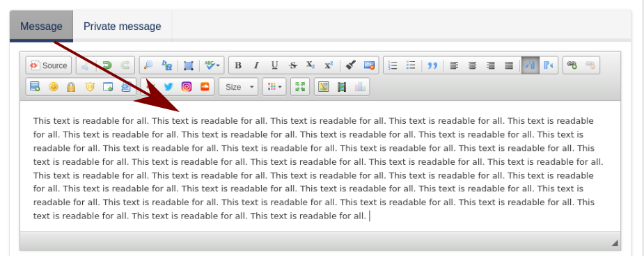This screenshot has width=644, height=256.
Task: Redo the last edit
Action: pyautogui.click(x=125, y=65)
